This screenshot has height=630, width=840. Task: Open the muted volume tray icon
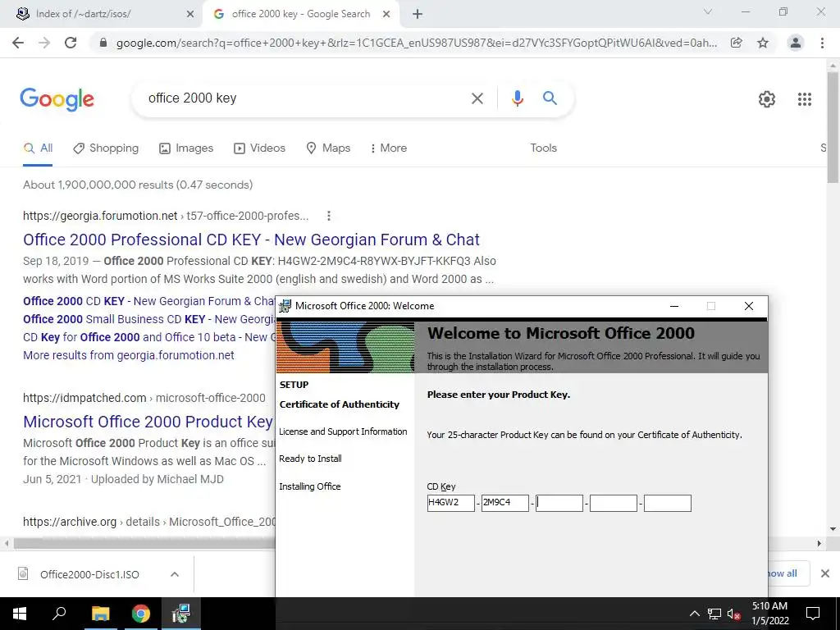tap(734, 614)
